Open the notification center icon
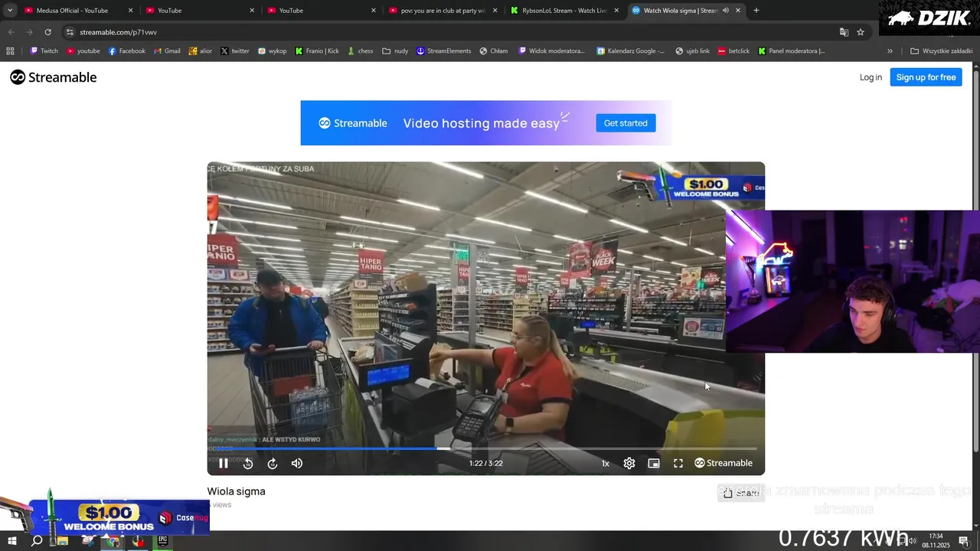Screen dimensions: 980x551 964,541
